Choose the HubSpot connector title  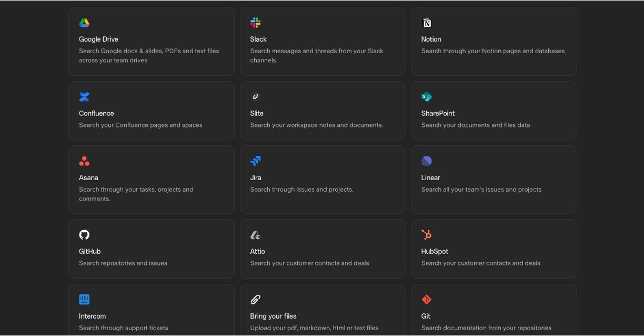(x=435, y=252)
